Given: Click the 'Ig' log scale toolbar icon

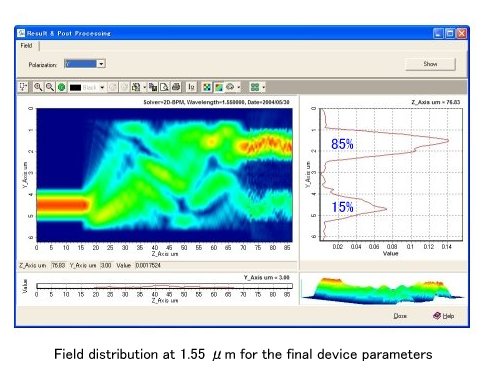Looking at the screenshot, I should click(x=191, y=87).
